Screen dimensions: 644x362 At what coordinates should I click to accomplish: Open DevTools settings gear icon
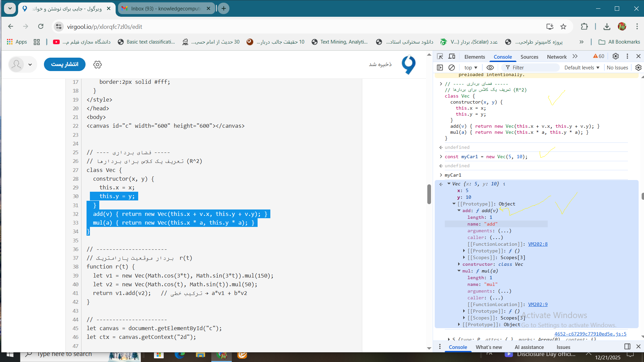[615, 56]
